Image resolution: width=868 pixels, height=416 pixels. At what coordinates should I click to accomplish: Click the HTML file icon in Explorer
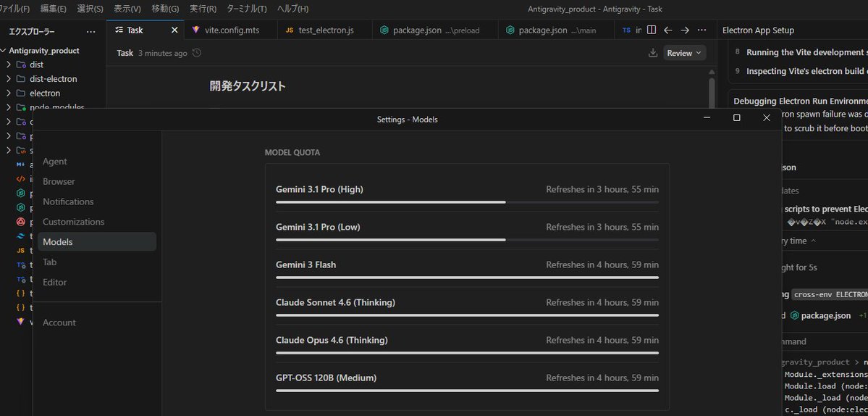(20, 179)
